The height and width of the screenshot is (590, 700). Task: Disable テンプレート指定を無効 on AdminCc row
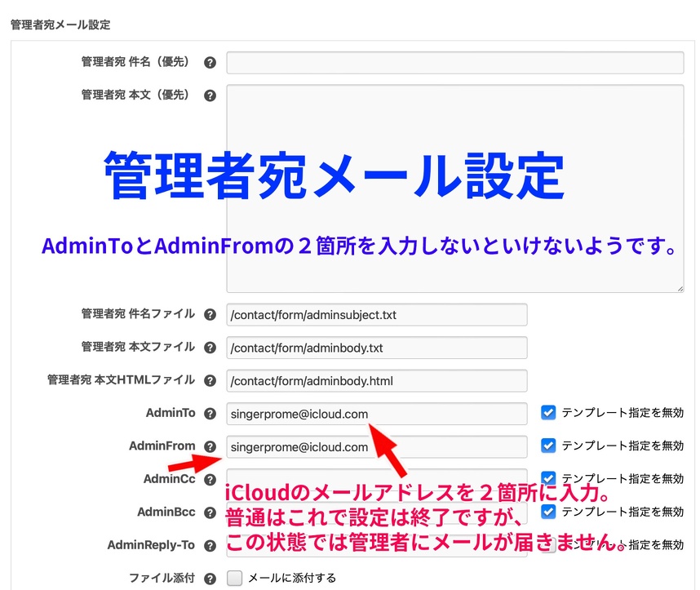548,478
